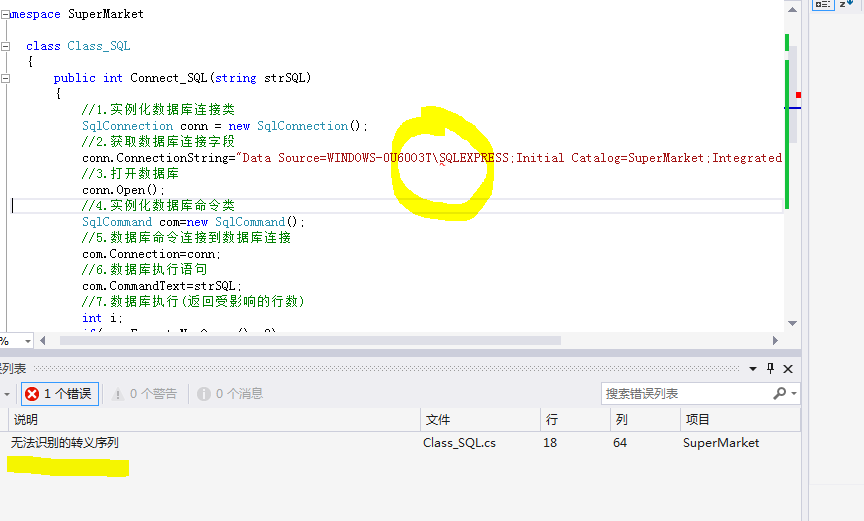Sort by the 列 column header
The width and height of the screenshot is (864, 521).
[645, 420]
